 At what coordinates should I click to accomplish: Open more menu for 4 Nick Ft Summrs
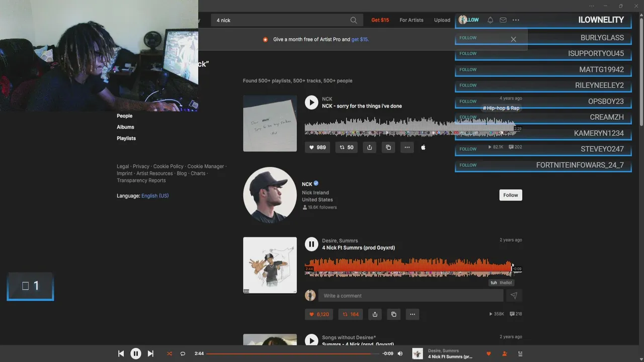(x=412, y=314)
